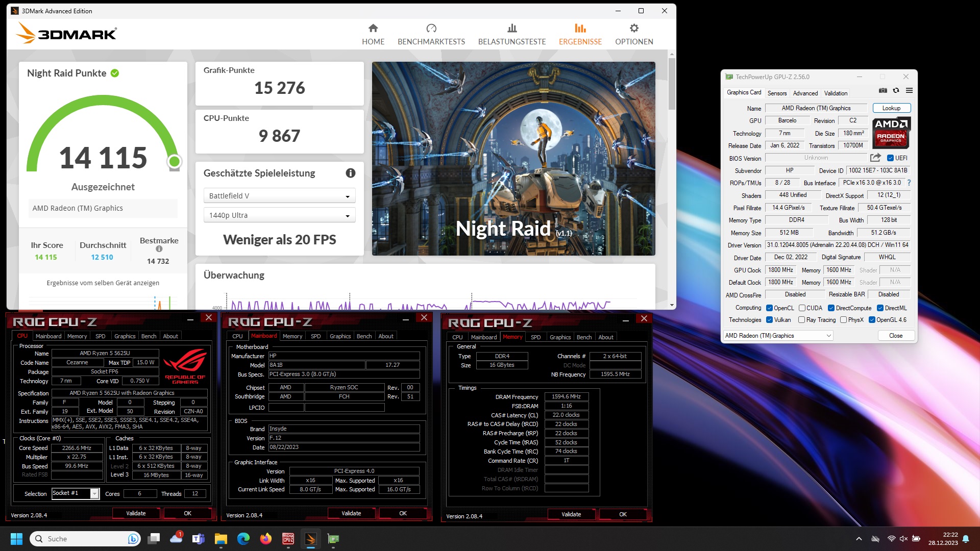980x551 pixels.
Task: Click the AMD Radeon (TM) Graphics Name field
Action: click(816, 108)
